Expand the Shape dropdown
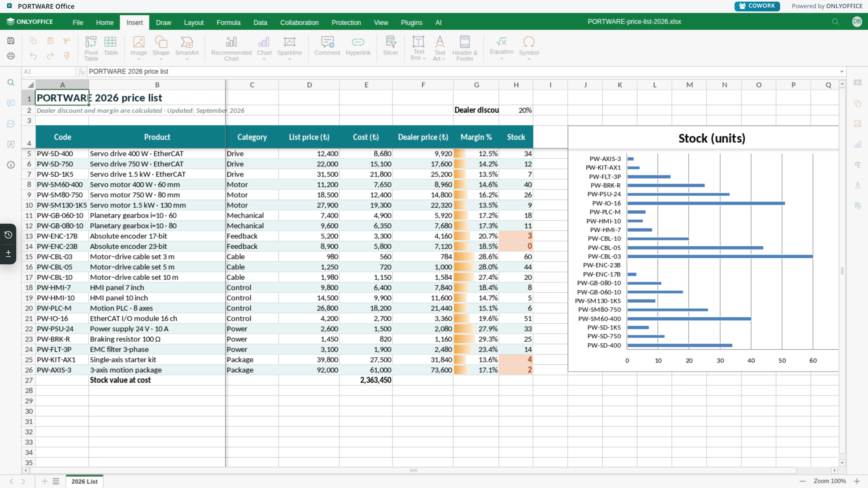The height and width of the screenshot is (488, 868). tap(161, 59)
